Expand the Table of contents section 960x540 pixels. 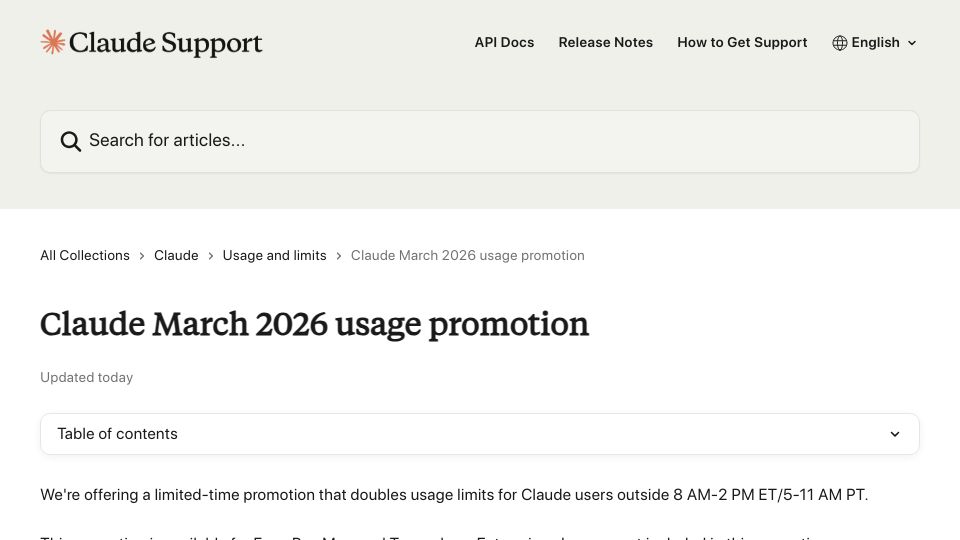click(479, 434)
